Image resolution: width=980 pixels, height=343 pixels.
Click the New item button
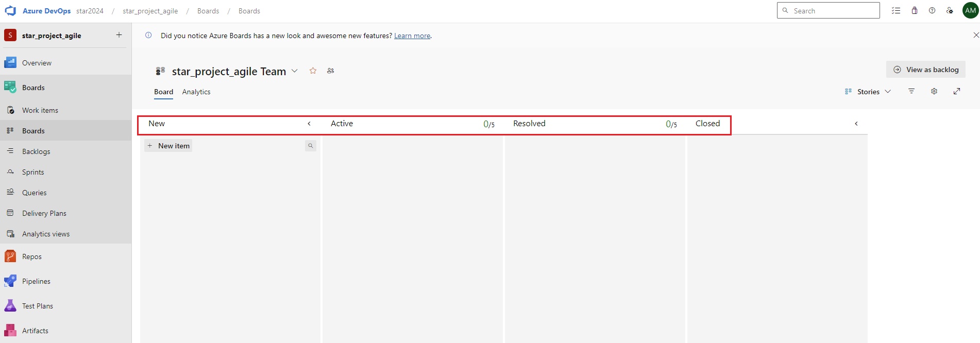click(168, 146)
